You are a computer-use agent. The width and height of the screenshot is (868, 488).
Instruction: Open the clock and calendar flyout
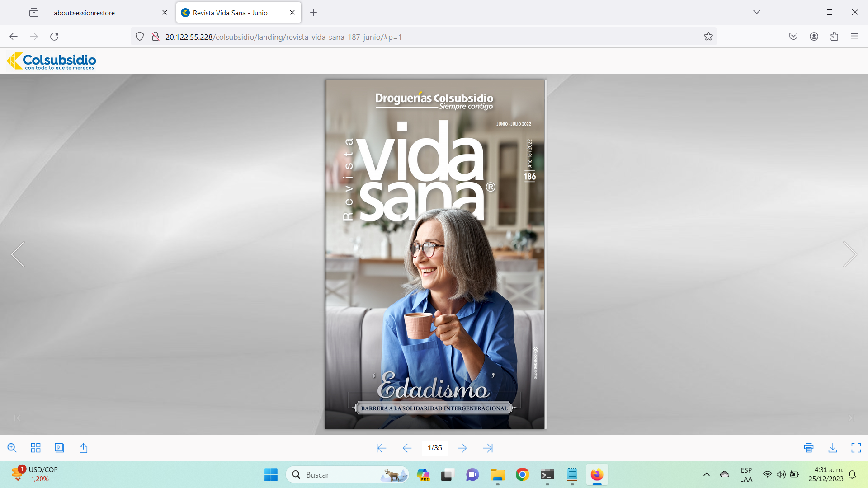(x=826, y=474)
